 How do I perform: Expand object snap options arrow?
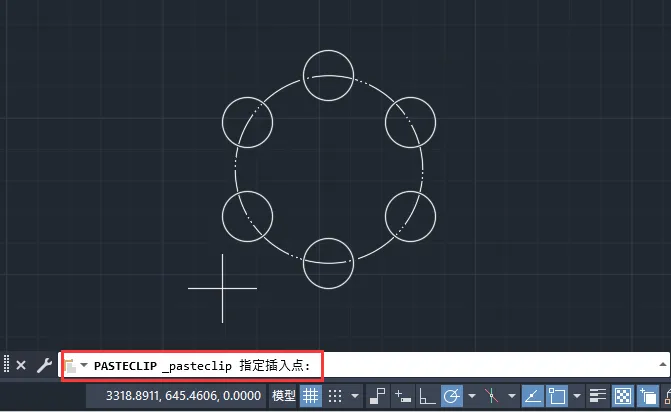tap(576, 396)
